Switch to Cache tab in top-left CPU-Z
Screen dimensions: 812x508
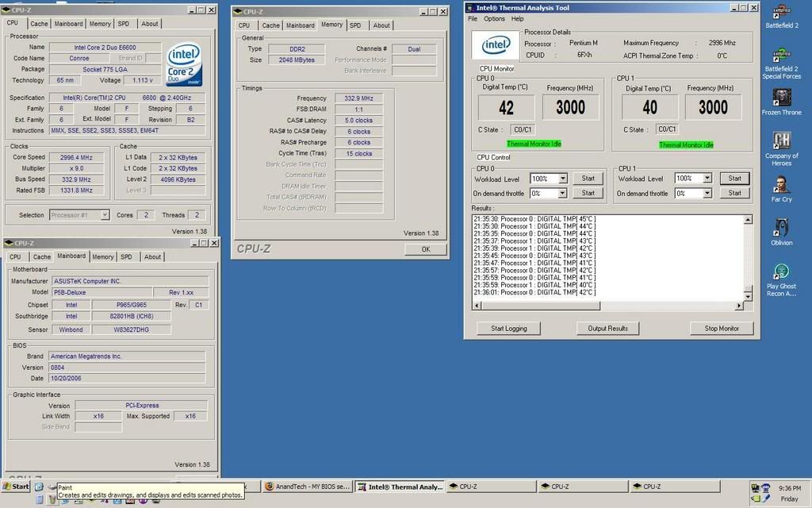coord(39,24)
